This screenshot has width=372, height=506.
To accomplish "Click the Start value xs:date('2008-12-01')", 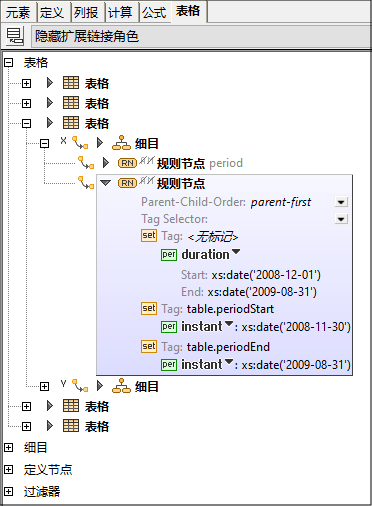I will click(x=266, y=275).
